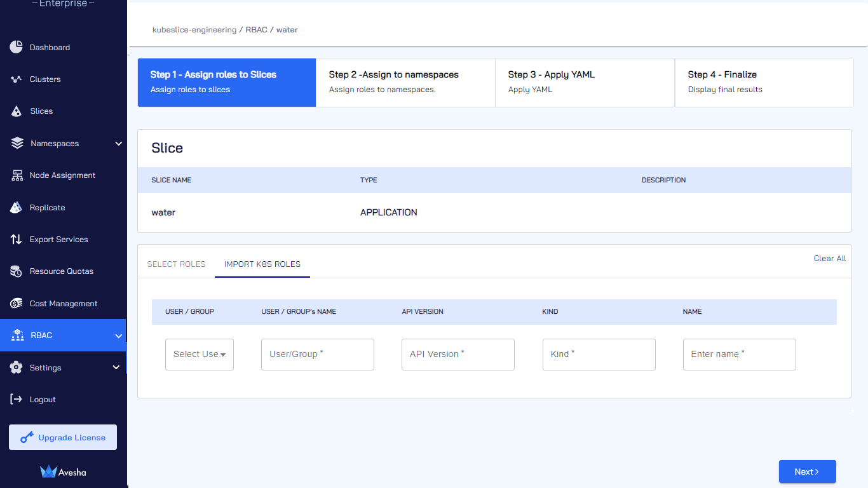Viewport: 868px width, 488px height.
Task: Go to Step 2 Assign to namespaces
Action: coord(405,83)
